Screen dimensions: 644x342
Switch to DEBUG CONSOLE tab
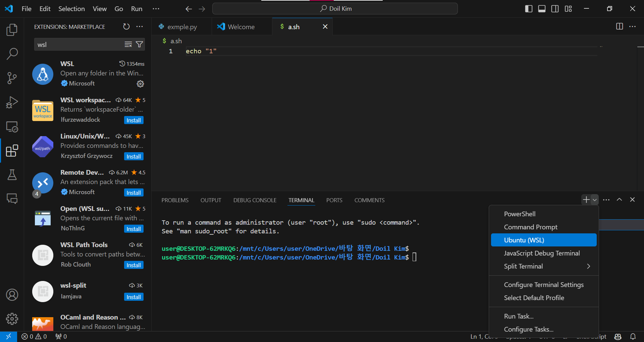tap(255, 200)
